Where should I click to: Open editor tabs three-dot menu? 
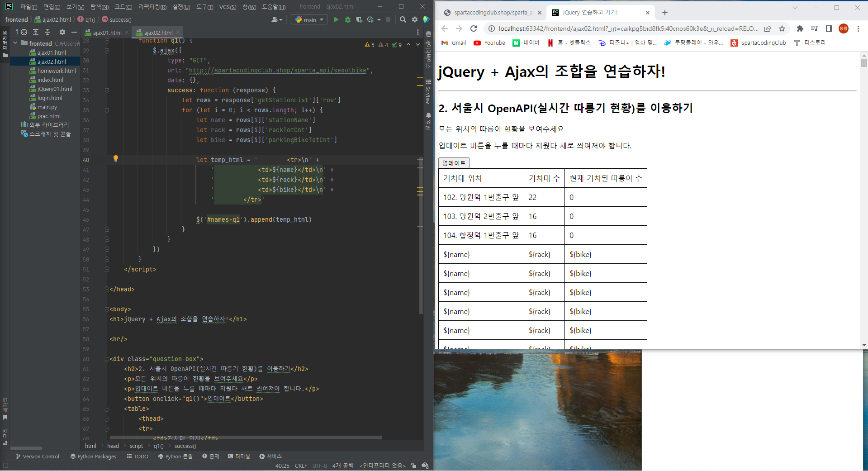coord(418,32)
